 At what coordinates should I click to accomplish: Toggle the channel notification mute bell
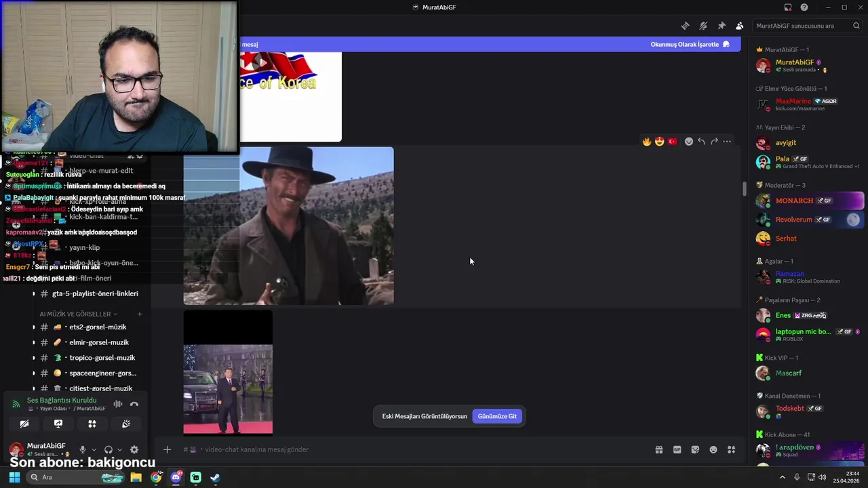[703, 26]
